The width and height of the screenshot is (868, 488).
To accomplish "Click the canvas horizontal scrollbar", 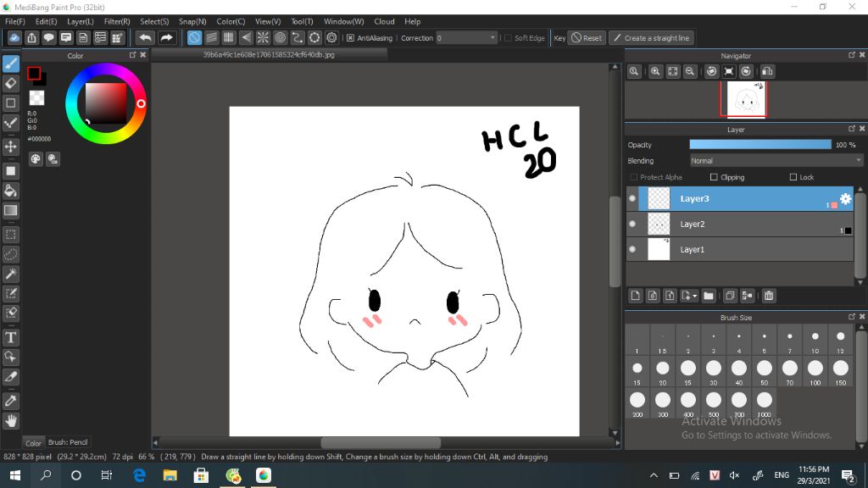I will 381,442.
